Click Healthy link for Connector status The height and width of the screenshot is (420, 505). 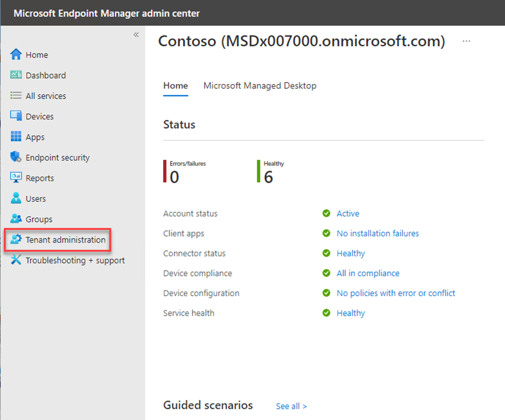click(351, 254)
